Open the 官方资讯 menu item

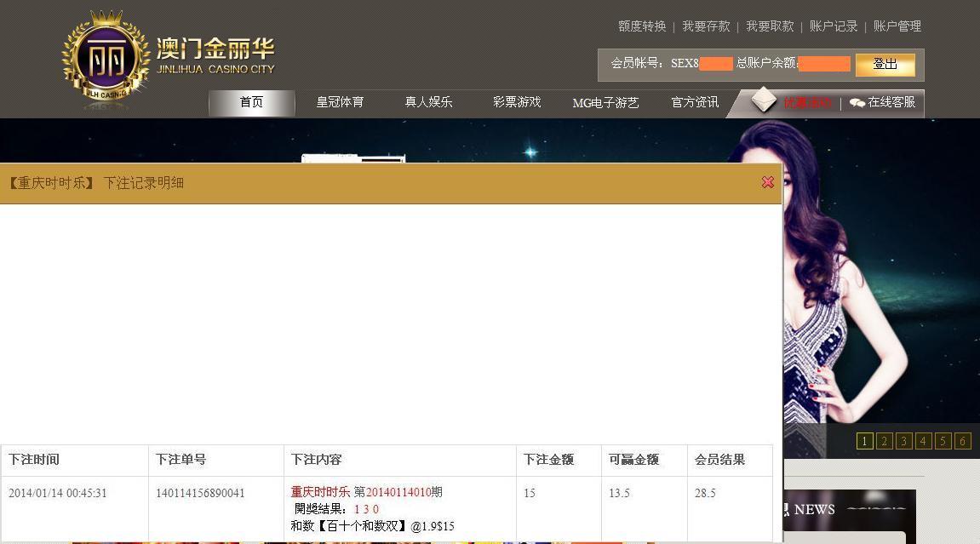pyautogui.click(x=695, y=102)
